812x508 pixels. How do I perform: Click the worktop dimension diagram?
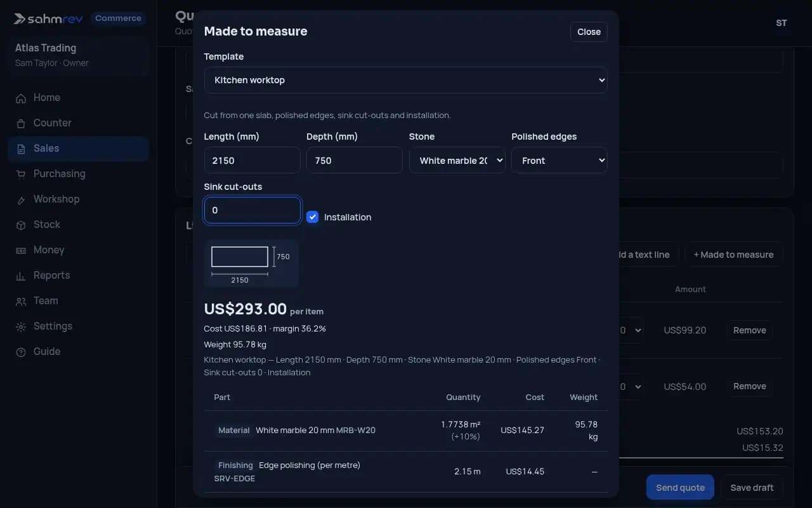[x=251, y=264]
